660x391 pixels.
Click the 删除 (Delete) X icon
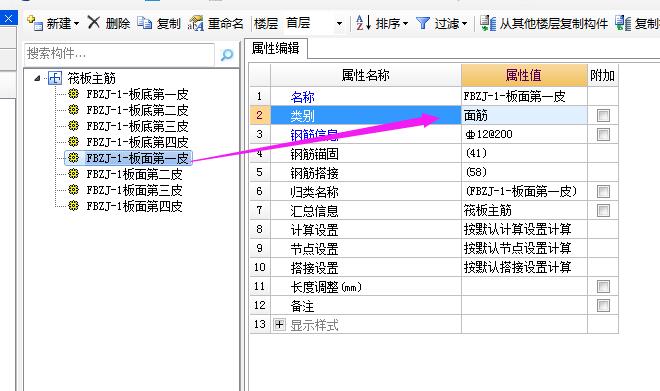pos(94,23)
